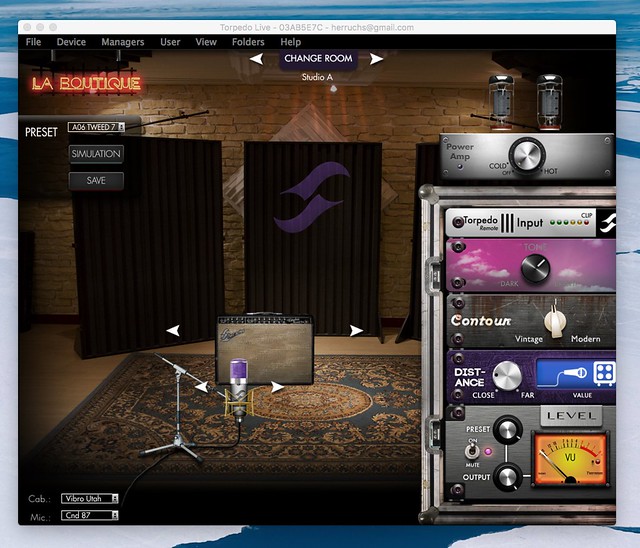
Task: Open the Device menu
Action: tap(71, 42)
